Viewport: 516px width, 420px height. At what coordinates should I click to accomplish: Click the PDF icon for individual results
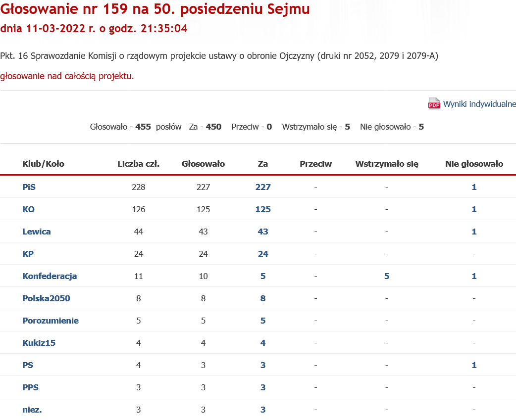coord(434,104)
